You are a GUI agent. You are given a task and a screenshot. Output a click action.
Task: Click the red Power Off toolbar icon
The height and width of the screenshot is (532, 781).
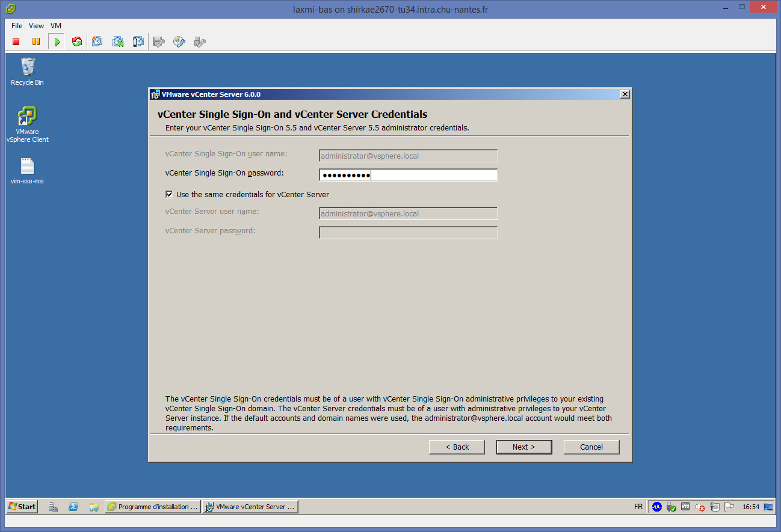pyautogui.click(x=16, y=42)
